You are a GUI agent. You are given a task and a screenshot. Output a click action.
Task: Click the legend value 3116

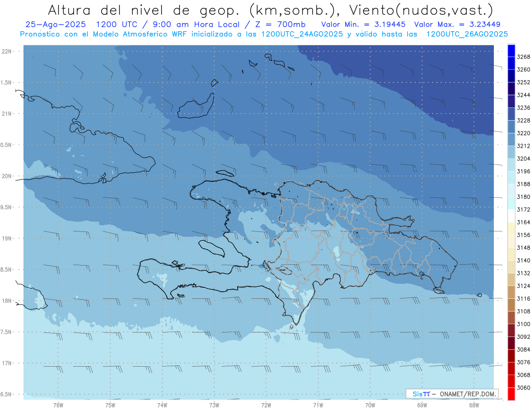[524, 298]
